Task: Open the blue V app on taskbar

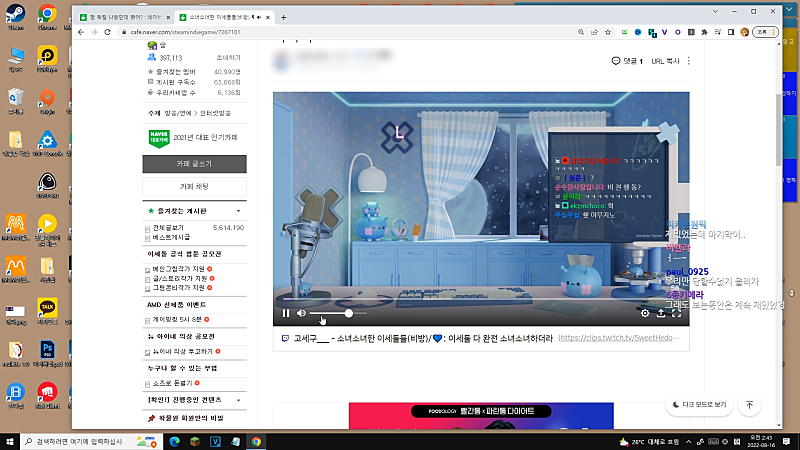Action: (x=215, y=441)
